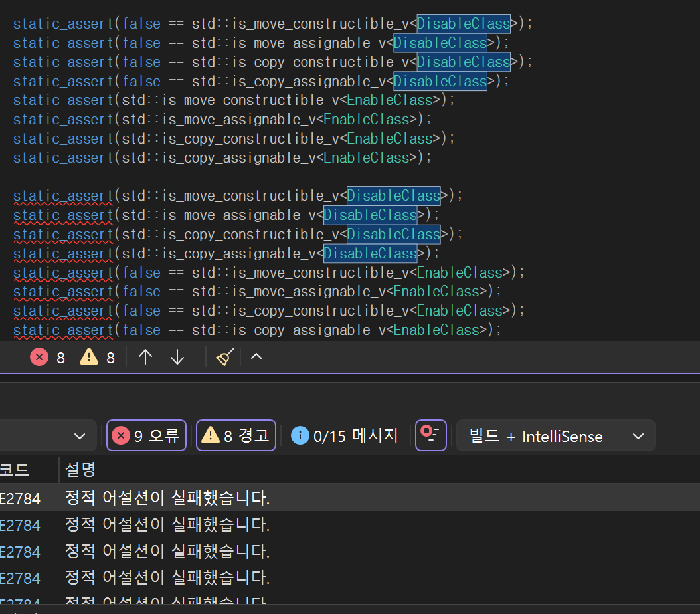Image resolution: width=700 pixels, height=614 pixels.
Task: Click the red error icon in the editor status bar
Action: 39,357
